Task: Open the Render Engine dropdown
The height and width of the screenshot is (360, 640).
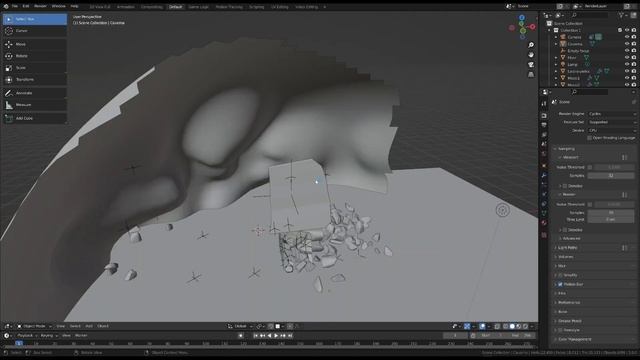Action: (612, 114)
